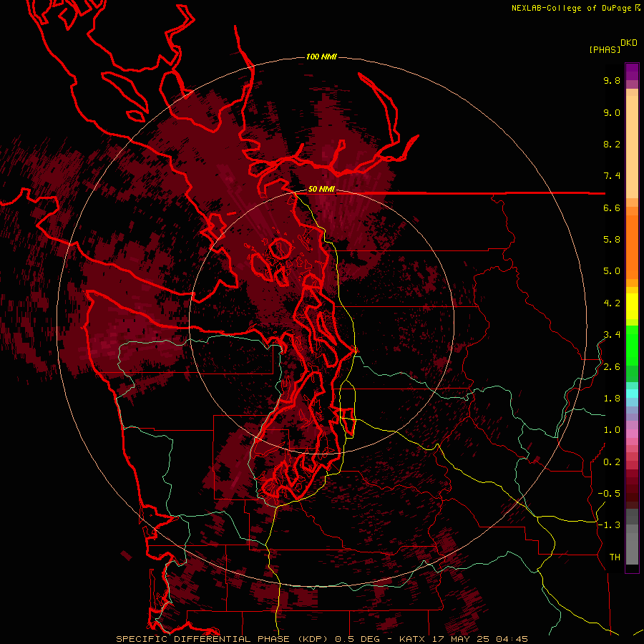Select the 9.8 value on the scale
The width and height of the screenshot is (644, 644).
coord(612,80)
